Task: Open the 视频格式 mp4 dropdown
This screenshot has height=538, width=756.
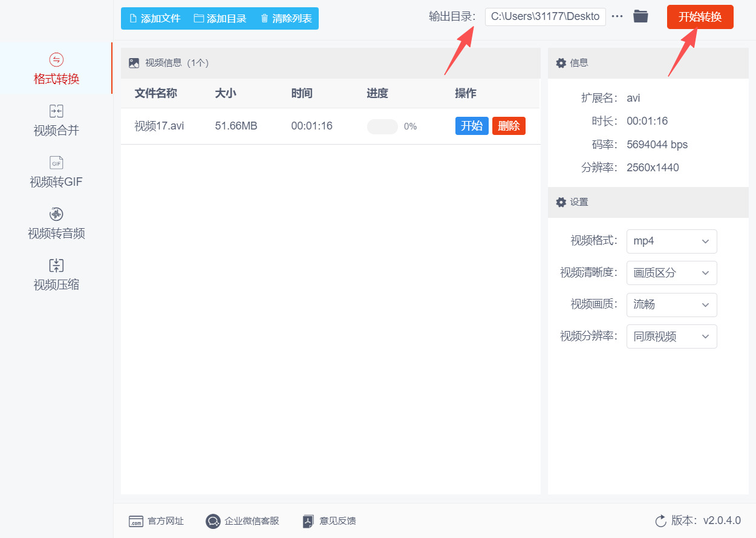Action: click(671, 241)
